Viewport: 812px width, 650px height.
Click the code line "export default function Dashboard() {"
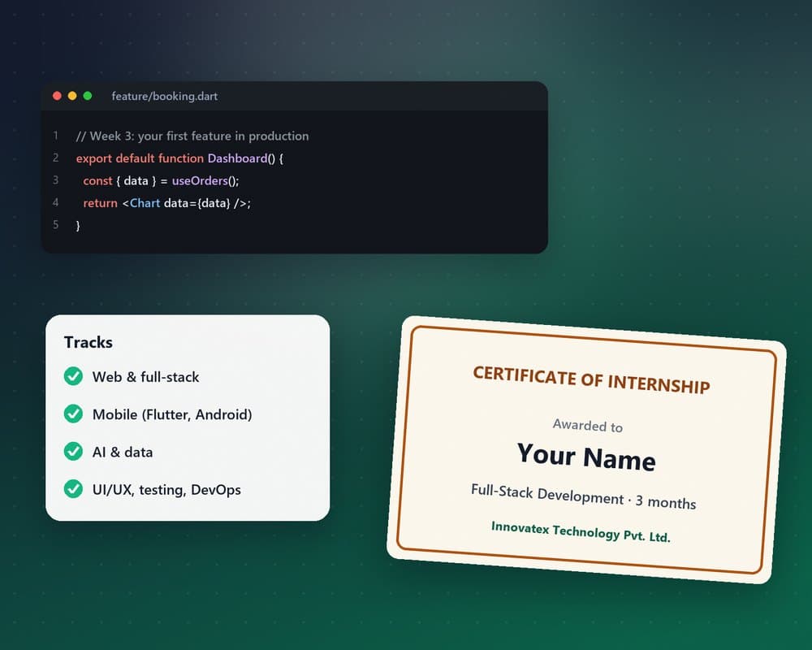click(x=179, y=158)
